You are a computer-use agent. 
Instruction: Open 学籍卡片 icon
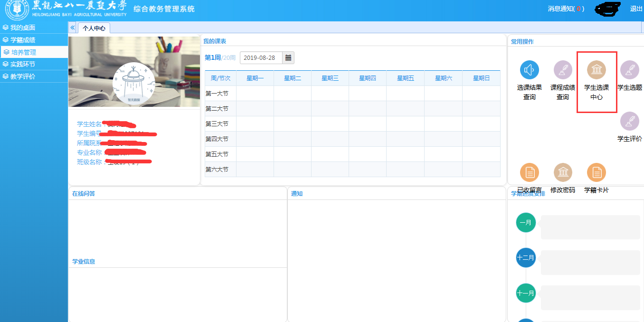[597, 172]
